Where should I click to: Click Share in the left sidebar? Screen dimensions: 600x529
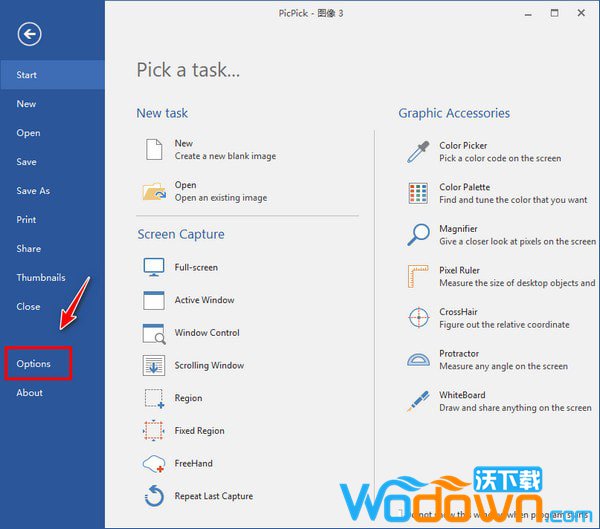pyautogui.click(x=29, y=249)
